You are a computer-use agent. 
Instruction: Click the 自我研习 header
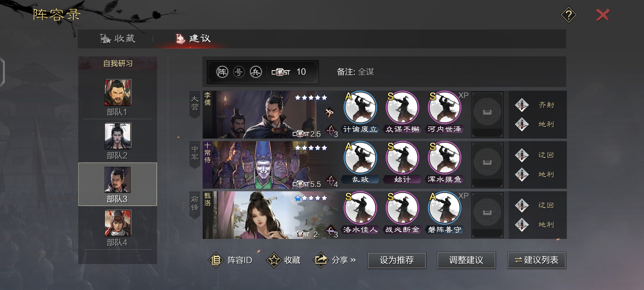pyautogui.click(x=118, y=64)
